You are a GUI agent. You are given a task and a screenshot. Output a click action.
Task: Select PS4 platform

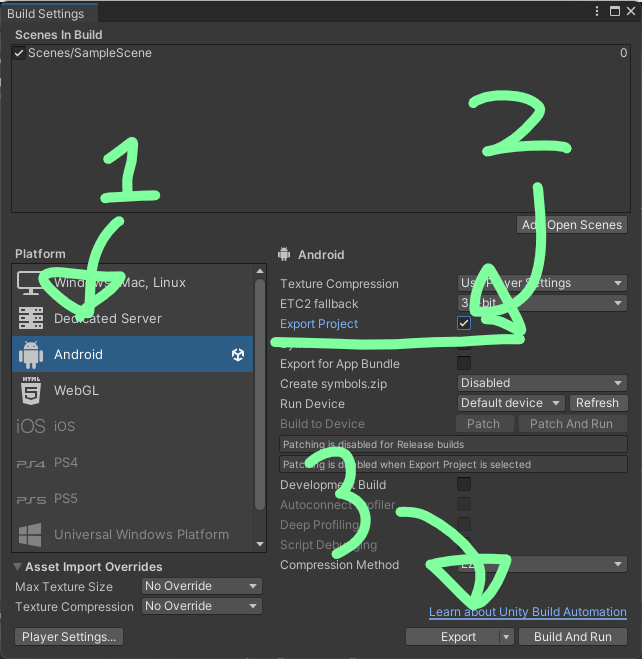coord(132,462)
